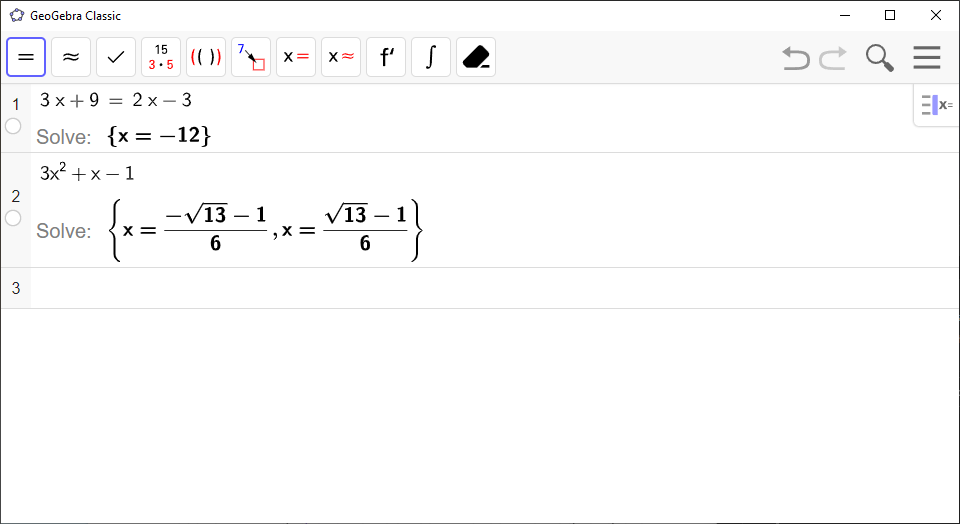Select the Factor tool
960x524 pixels.
point(161,57)
